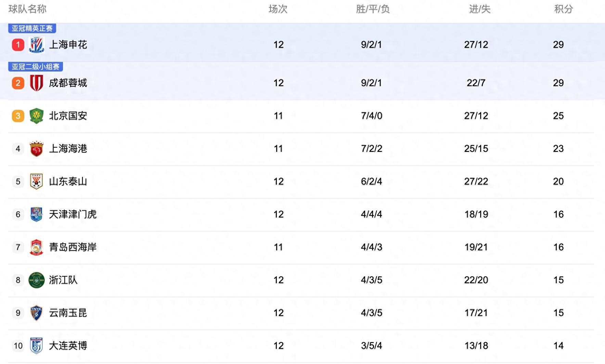Click the 亚冠二级小组赛 qualification tag

[x=36, y=67]
